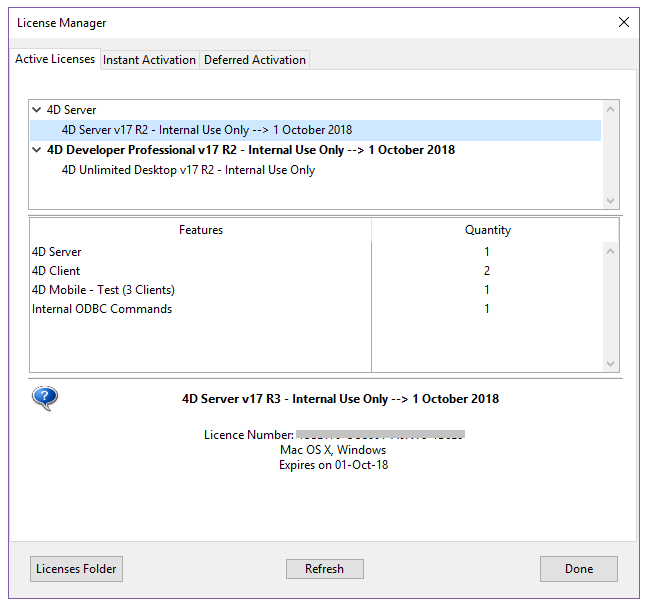This screenshot has width=650, height=609.
Task: Open the Deferred Activation tab
Action: pyautogui.click(x=254, y=60)
